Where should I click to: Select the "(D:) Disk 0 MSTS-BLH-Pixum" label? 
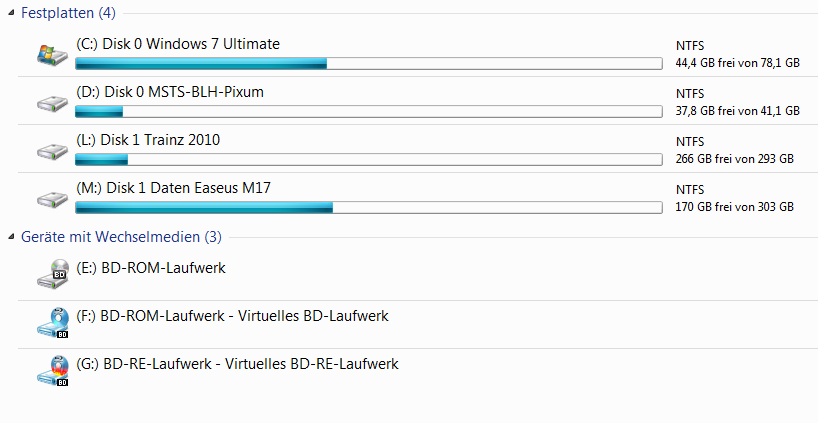click(x=170, y=92)
